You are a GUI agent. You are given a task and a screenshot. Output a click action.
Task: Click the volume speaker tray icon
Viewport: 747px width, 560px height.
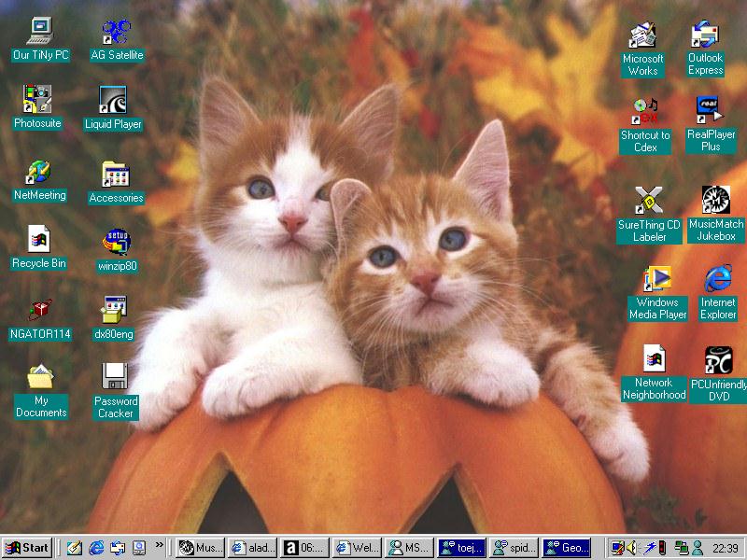631,548
